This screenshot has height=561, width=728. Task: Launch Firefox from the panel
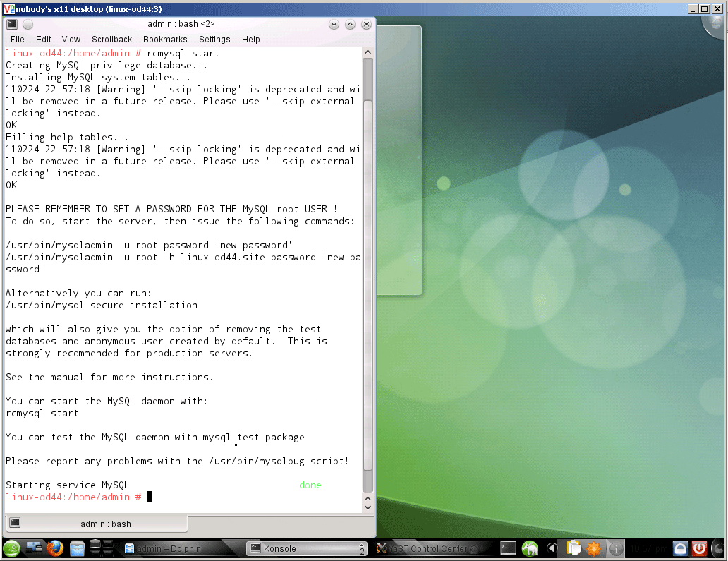[x=55, y=548]
